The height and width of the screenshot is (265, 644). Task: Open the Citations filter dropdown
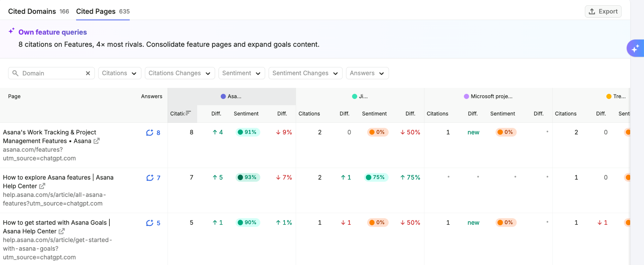click(119, 73)
